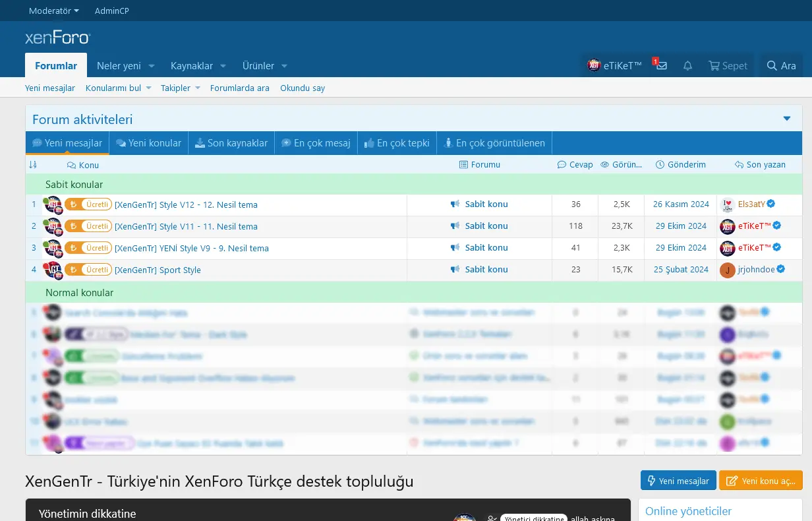The height and width of the screenshot is (521, 812).
Task: Open the Style V12 - 12. Nesil tema thread
Action: [x=186, y=205]
